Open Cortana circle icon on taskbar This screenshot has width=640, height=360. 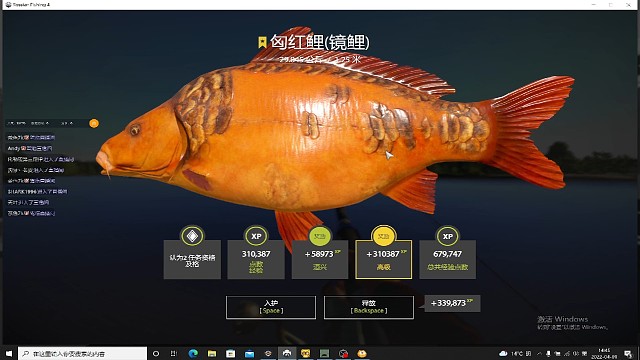point(156,353)
